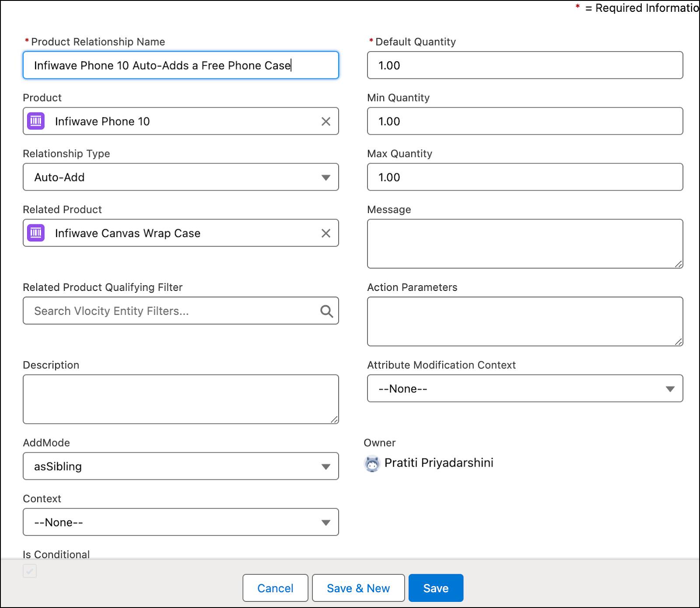Click the blue Save button
This screenshot has width=700, height=608.
coord(436,588)
